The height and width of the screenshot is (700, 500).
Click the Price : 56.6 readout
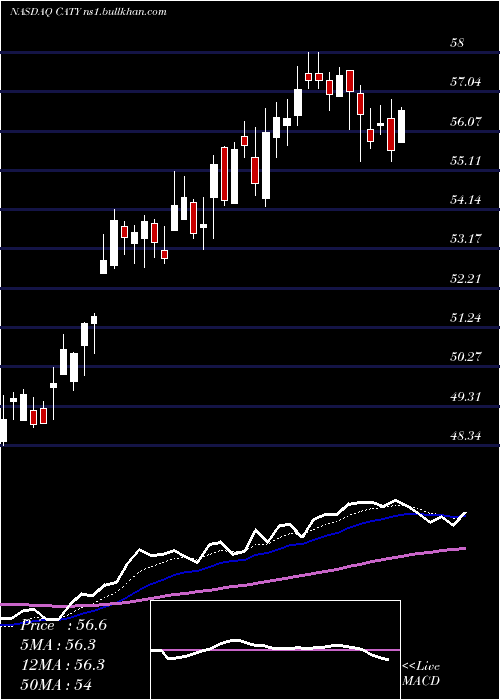(63, 625)
